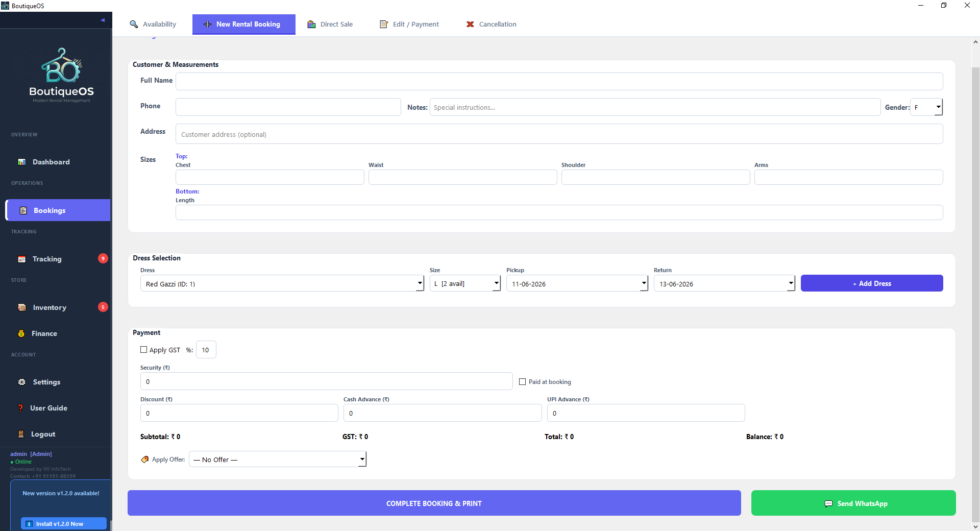The height and width of the screenshot is (531, 980).
Task: Switch to the Cancellation tab
Action: tap(491, 24)
